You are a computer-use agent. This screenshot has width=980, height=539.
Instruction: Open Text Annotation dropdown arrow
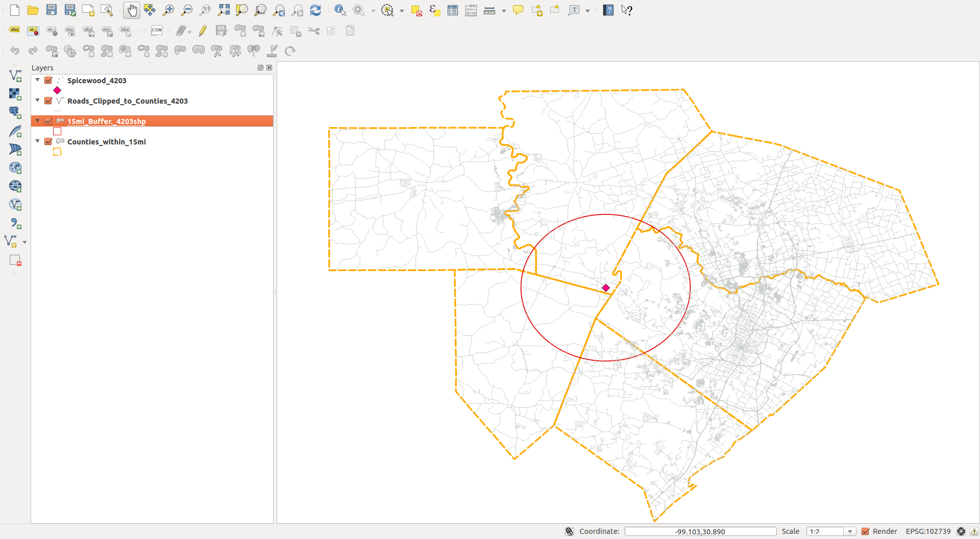coord(588,11)
